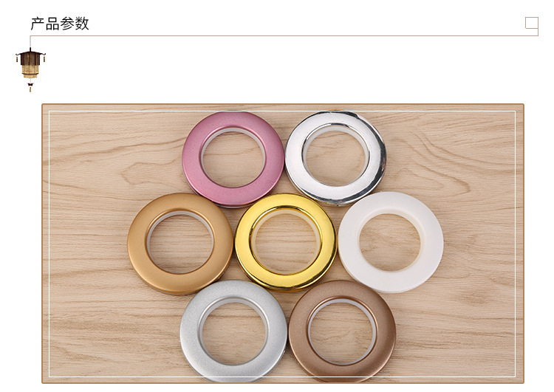Image resolution: width=554 pixels, height=392 pixels.
Task: Choose the shiny chrome silver ring
Action: tap(335, 157)
